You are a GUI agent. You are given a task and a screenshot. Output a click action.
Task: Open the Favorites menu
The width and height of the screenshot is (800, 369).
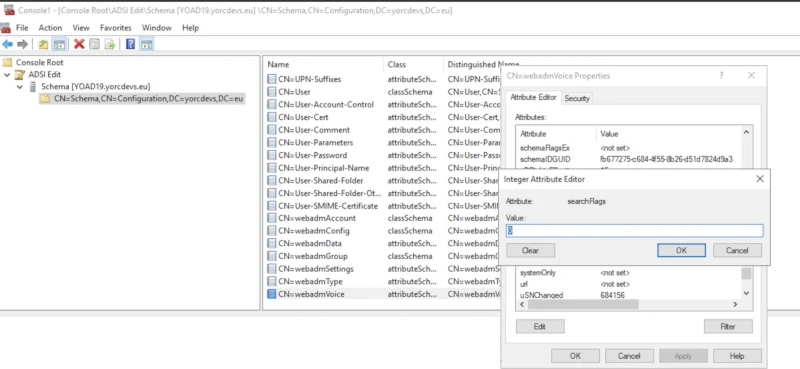[x=115, y=28]
